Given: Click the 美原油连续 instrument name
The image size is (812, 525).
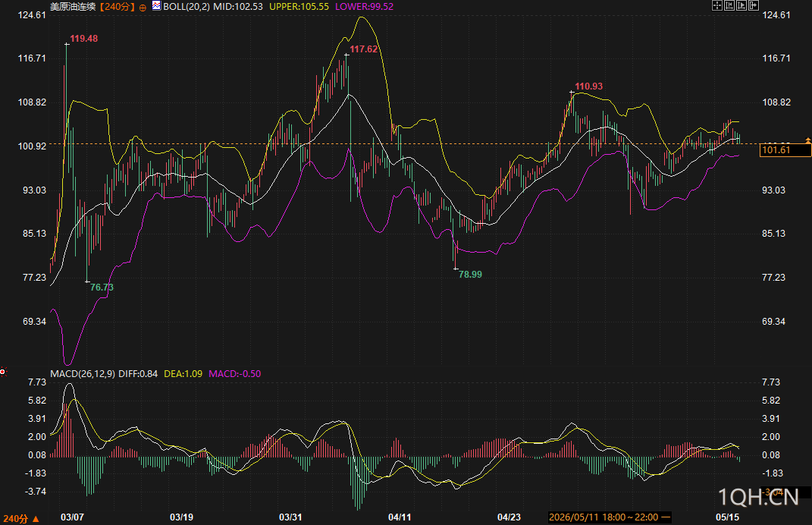Looking at the screenshot, I should click(x=73, y=7).
